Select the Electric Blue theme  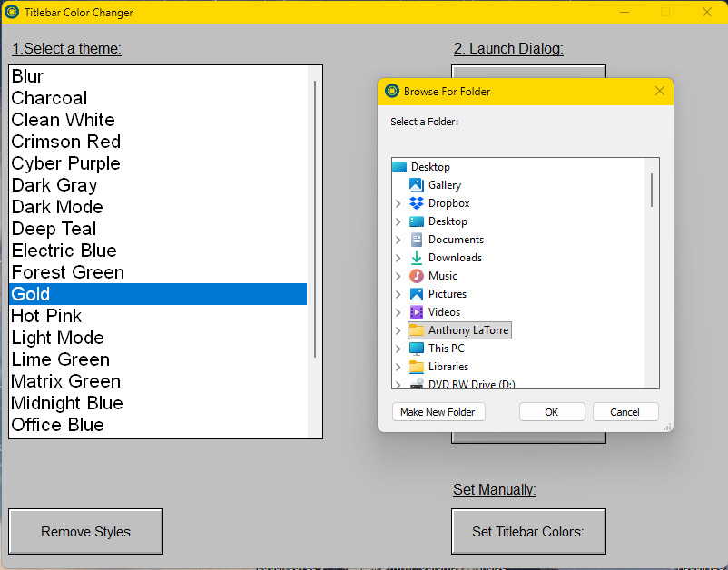(158, 251)
